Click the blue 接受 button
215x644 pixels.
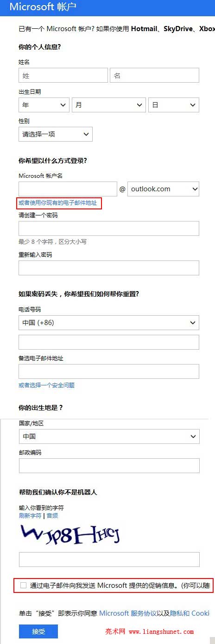click(x=38, y=631)
